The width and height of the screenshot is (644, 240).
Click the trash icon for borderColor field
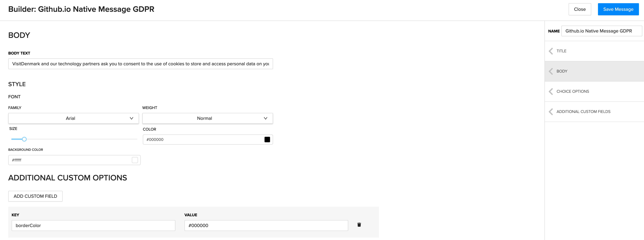(x=359, y=225)
